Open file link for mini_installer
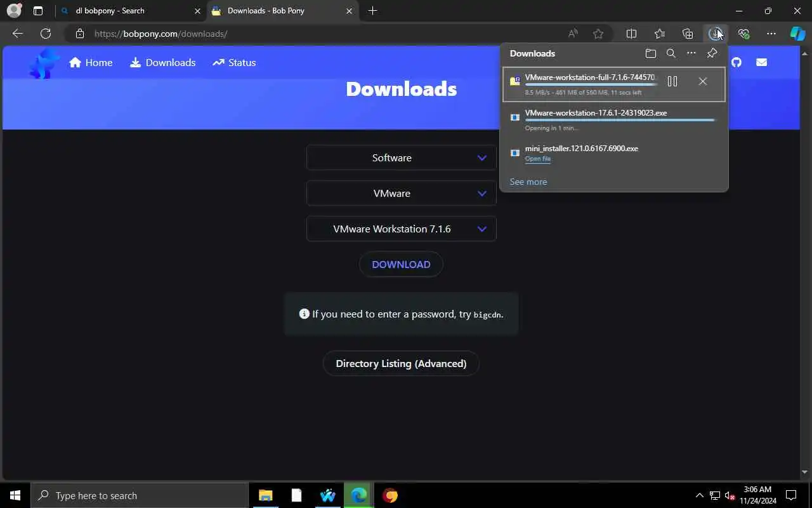Image resolution: width=812 pixels, height=508 pixels. point(538,159)
